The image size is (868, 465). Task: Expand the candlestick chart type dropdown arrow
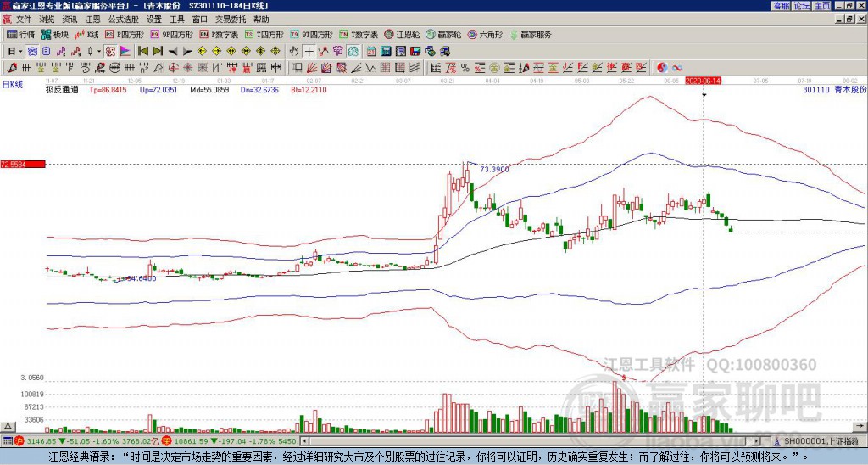99,52
